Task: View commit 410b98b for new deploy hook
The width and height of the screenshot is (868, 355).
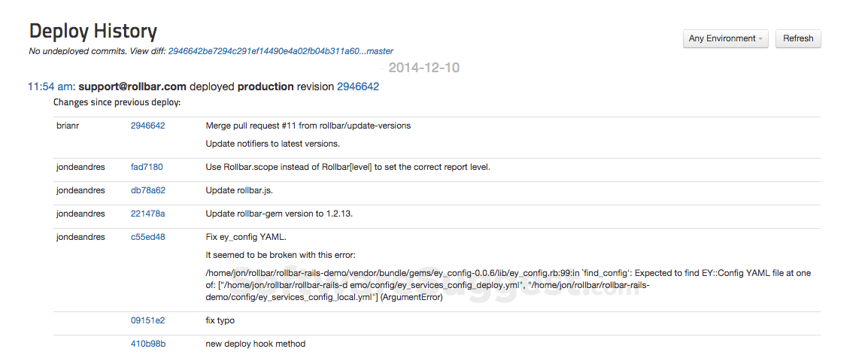Action: pyautogui.click(x=147, y=344)
